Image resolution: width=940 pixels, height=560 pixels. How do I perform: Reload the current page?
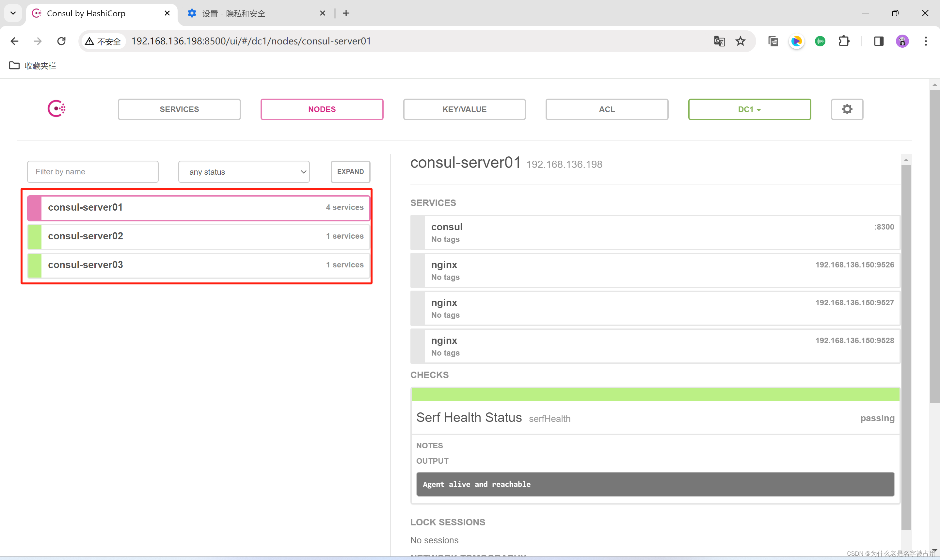coord(61,41)
